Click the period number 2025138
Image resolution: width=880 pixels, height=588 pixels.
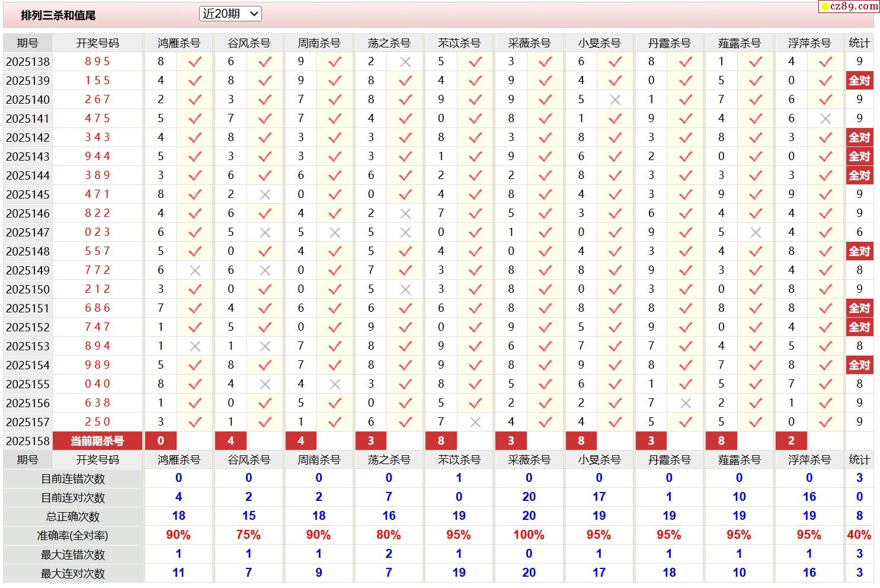pos(28,62)
